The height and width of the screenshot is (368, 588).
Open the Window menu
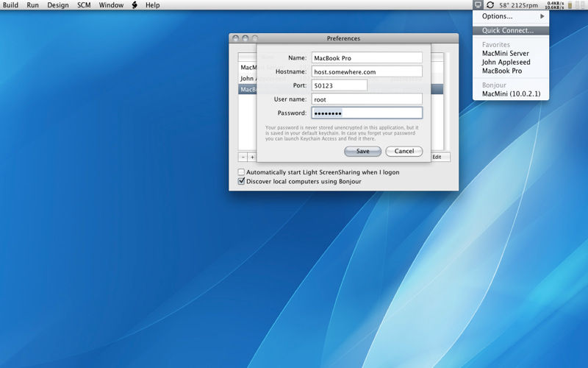coord(111,5)
